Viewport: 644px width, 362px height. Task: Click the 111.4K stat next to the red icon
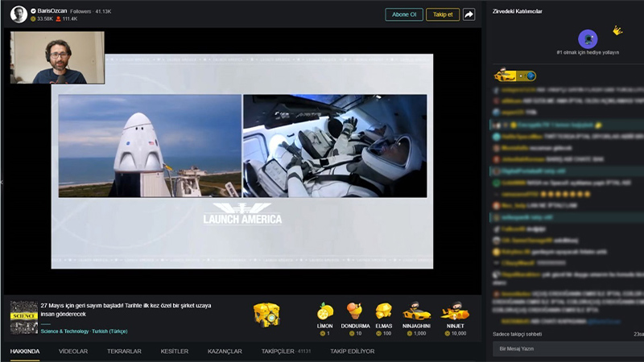click(67, 19)
